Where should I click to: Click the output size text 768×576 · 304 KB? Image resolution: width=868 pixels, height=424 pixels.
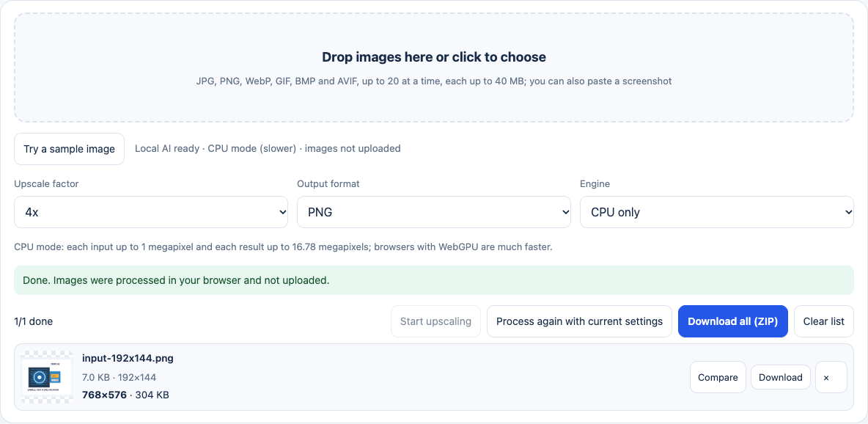(x=125, y=395)
